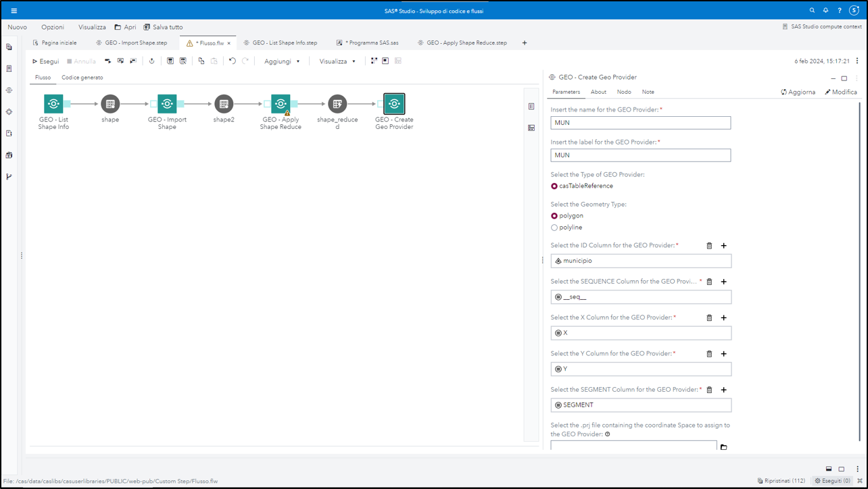Switch to the GEO - List Shape Info.step tab
Image resolution: width=868 pixels, height=489 pixels.
pos(280,43)
